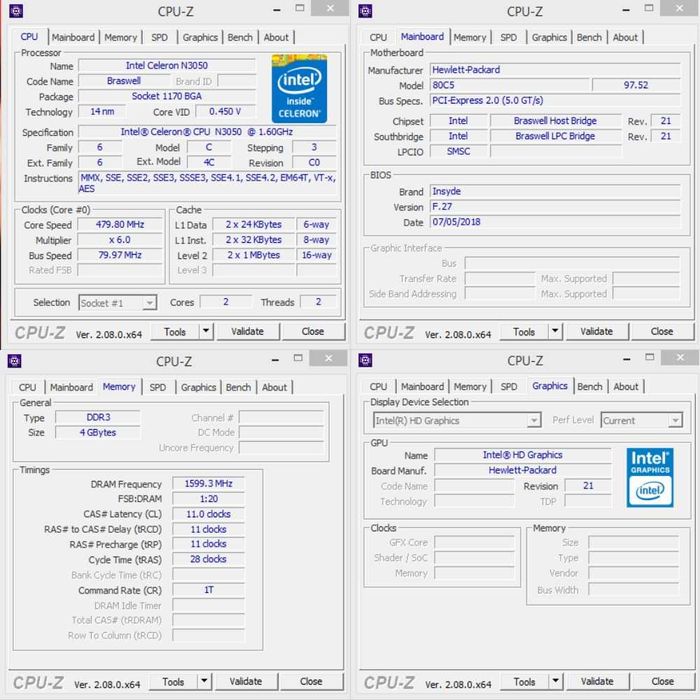Click the Core Speed value 479.80 MHz
Viewport: 700px width, 700px height.
click(120, 225)
